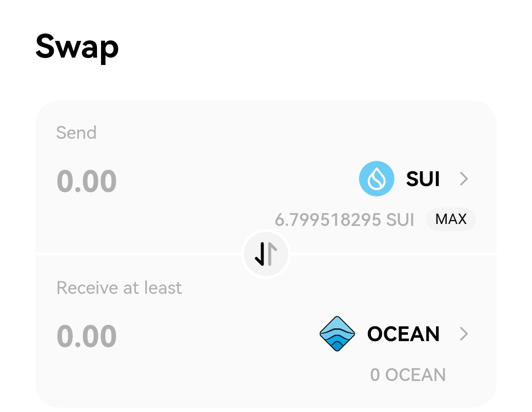This screenshot has height=412, width=532.
Task: Click the 6.799518295 SUI balance text
Action: coord(344,220)
